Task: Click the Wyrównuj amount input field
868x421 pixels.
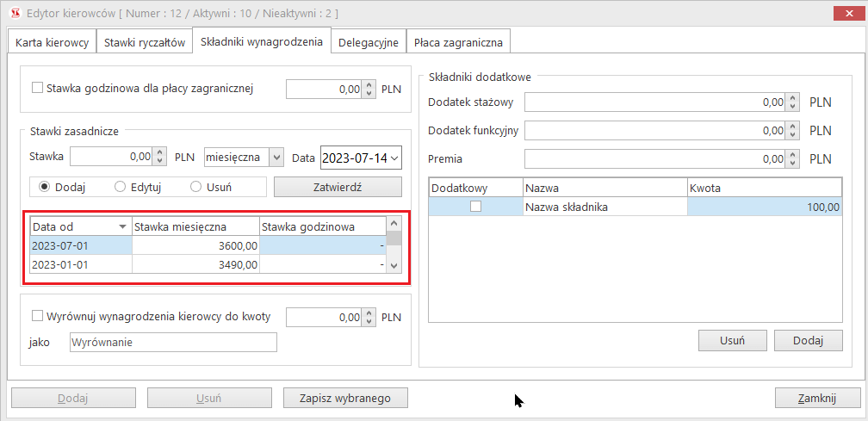Action: [324, 318]
